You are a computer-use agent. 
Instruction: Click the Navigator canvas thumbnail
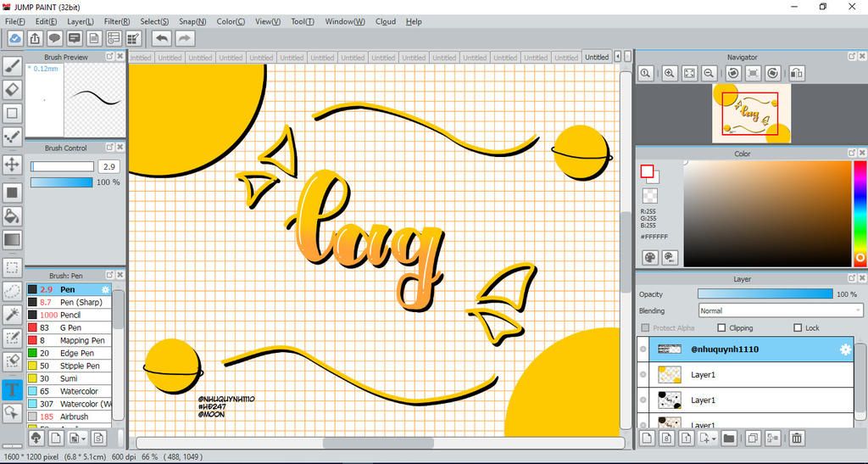tap(751, 114)
